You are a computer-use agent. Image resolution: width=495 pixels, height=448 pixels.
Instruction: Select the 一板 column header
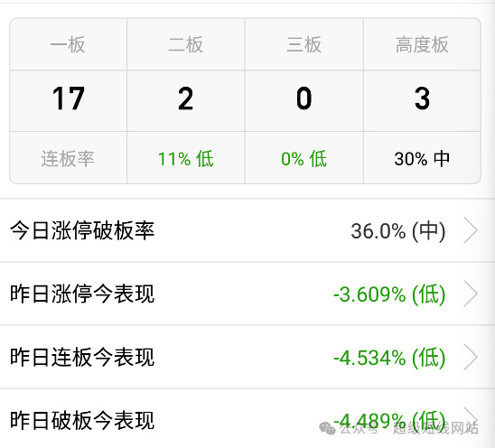point(68,44)
